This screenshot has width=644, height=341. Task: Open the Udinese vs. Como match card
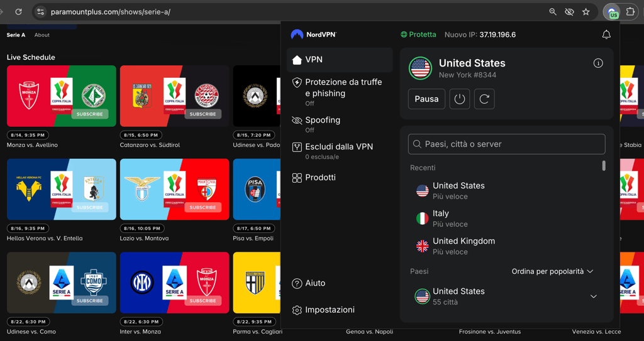[62, 283]
